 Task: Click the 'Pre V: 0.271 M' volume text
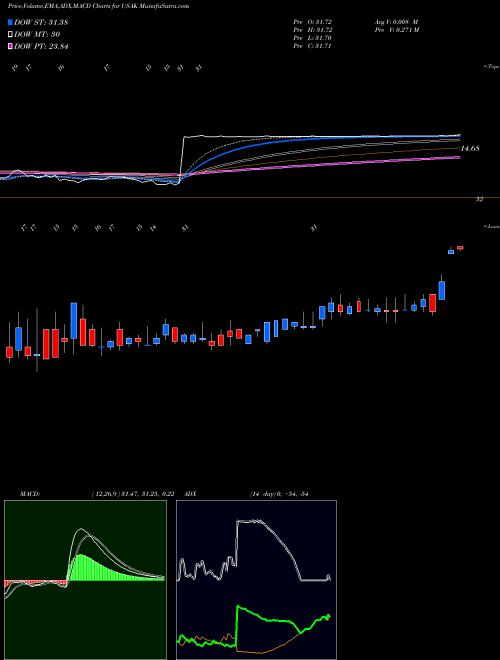point(396,30)
